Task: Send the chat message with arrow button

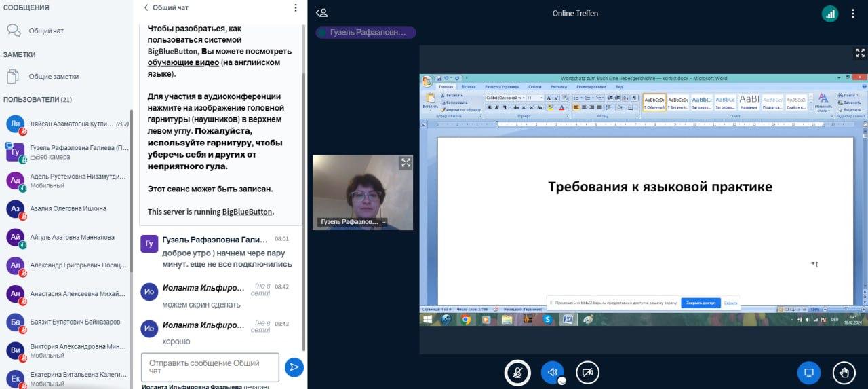Action: coord(294,367)
